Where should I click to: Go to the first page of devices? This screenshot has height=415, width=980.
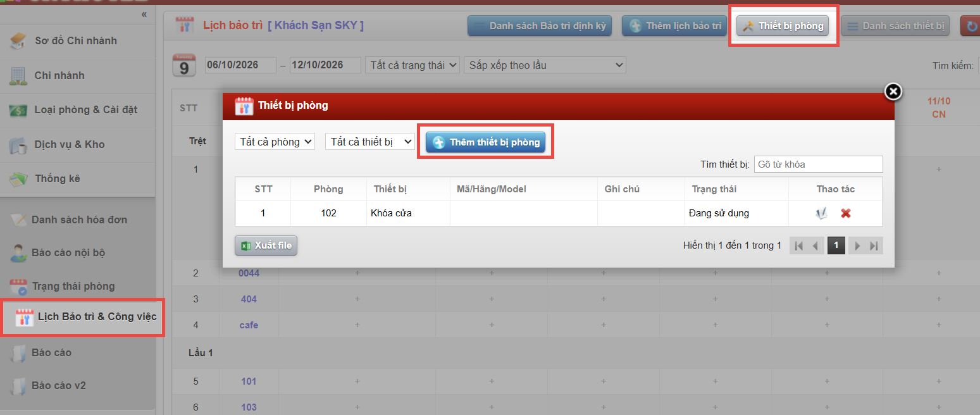[x=798, y=245]
